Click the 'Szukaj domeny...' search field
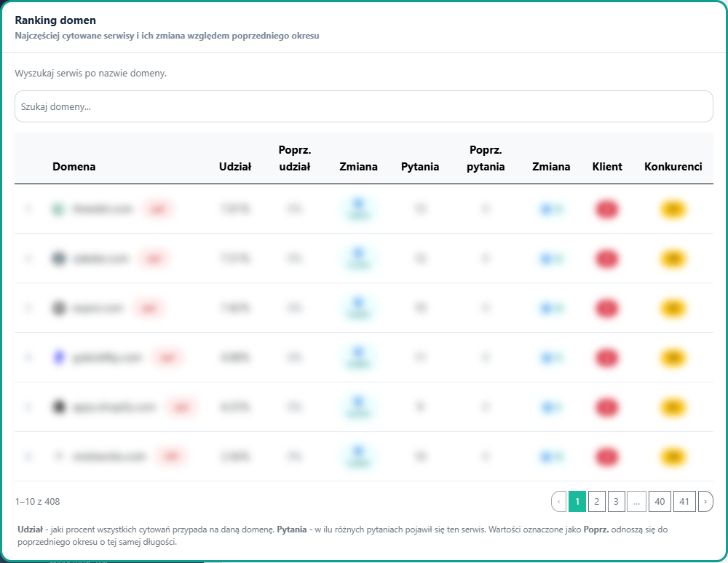The height and width of the screenshot is (563, 728). [x=363, y=106]
